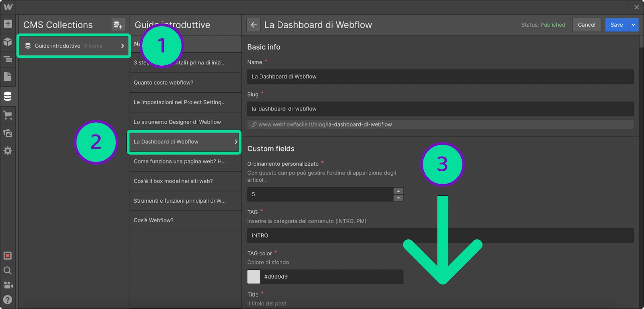This screenshot has width=644, height=309.
Task: Click the TAG field containing INTRO
Action: pyautogui.click(x=440, y=236)
